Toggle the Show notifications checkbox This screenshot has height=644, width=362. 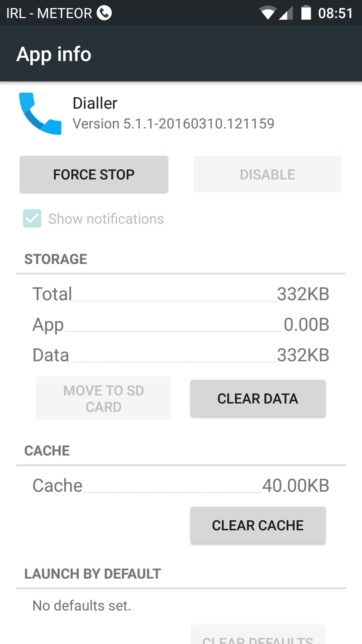click(32, 218)
